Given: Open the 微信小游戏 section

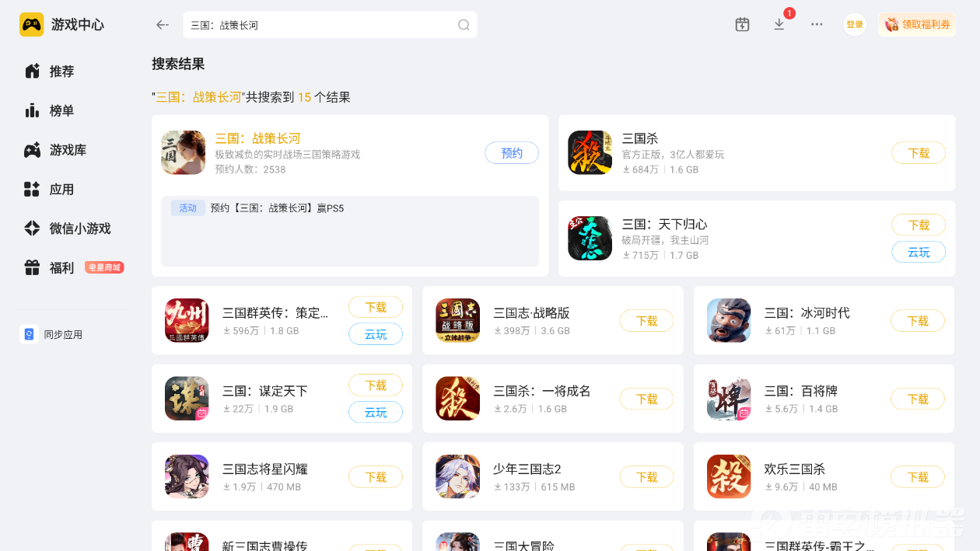Looking at the screenshot, I should 68,228.
